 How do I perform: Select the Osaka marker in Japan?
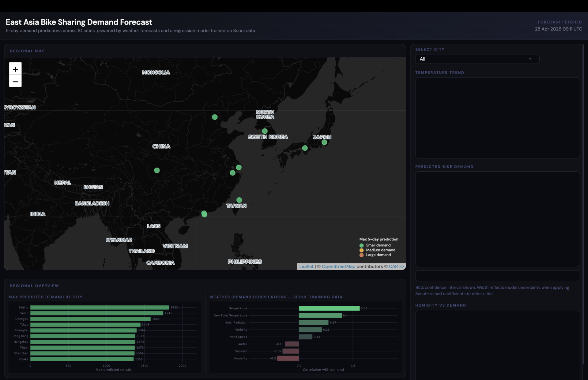(x=305, y=148)
